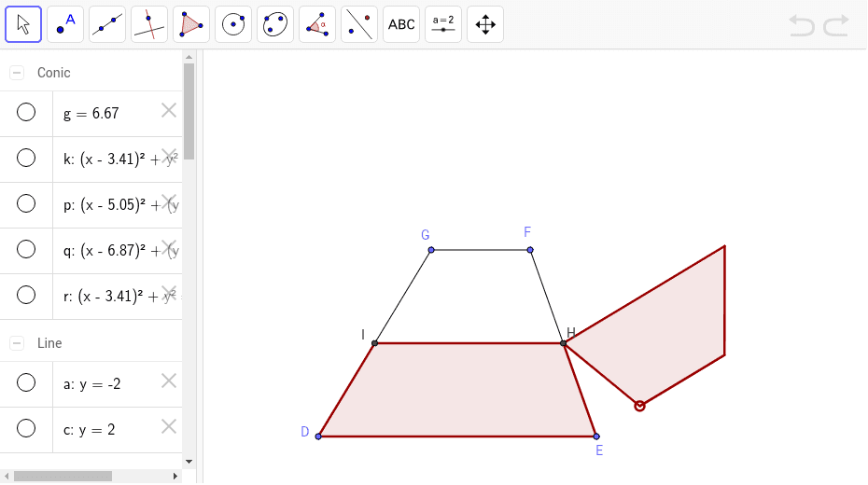
Task: Click the horizontal scroll left arrow
Action: point(7,477)
